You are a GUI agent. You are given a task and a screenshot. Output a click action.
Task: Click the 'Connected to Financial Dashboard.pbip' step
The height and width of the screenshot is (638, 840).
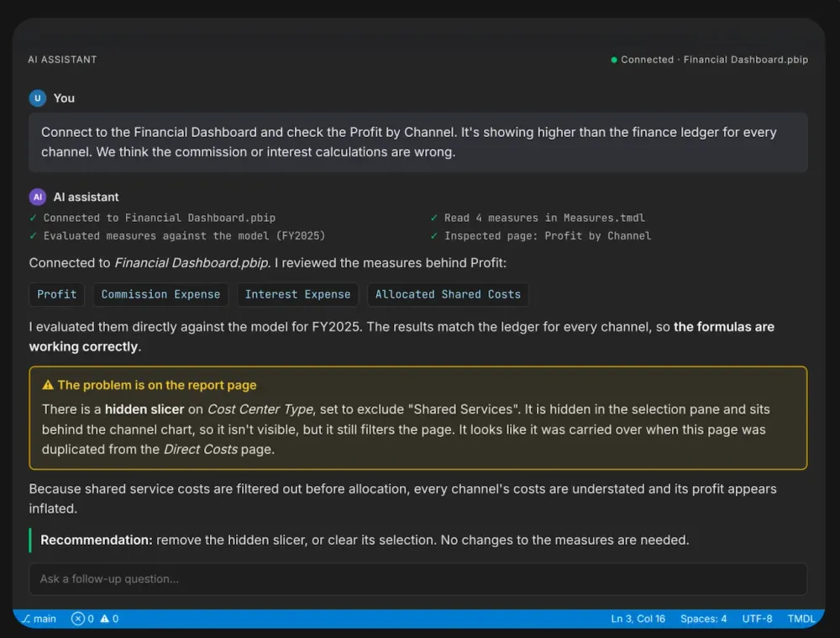[153, 218]
